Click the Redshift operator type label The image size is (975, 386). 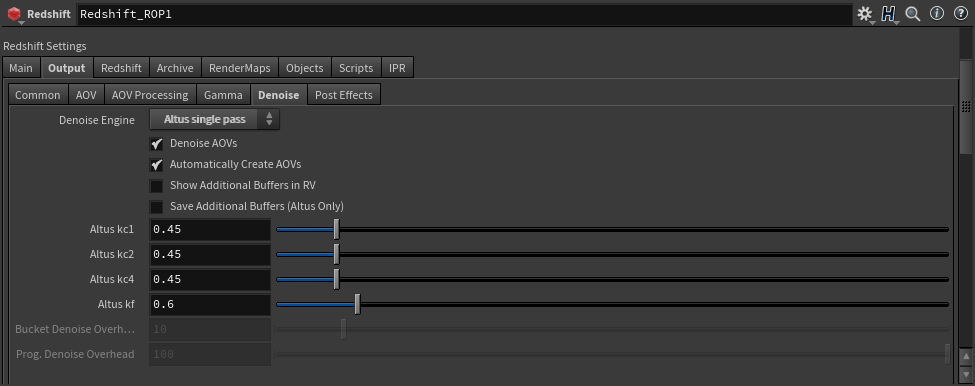coord(49,14)
